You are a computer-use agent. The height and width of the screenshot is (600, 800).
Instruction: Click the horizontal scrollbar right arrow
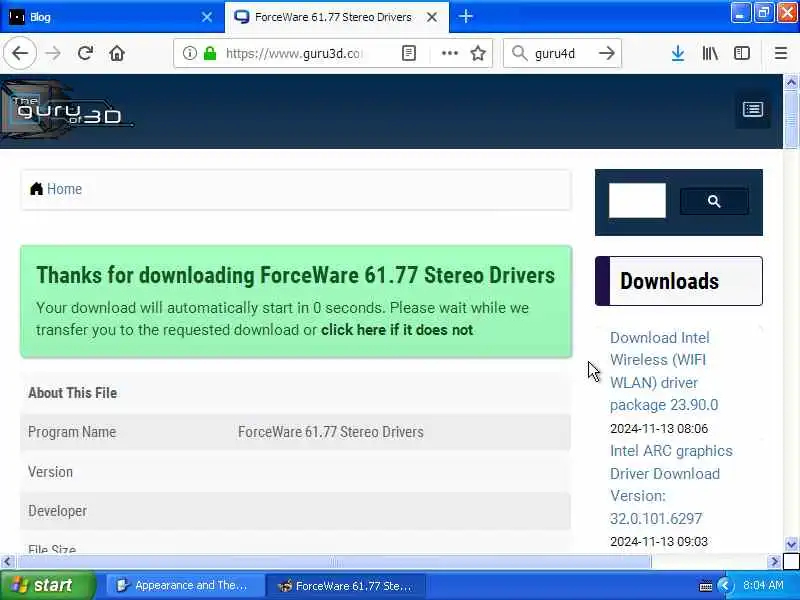click(x=774, y=562)
